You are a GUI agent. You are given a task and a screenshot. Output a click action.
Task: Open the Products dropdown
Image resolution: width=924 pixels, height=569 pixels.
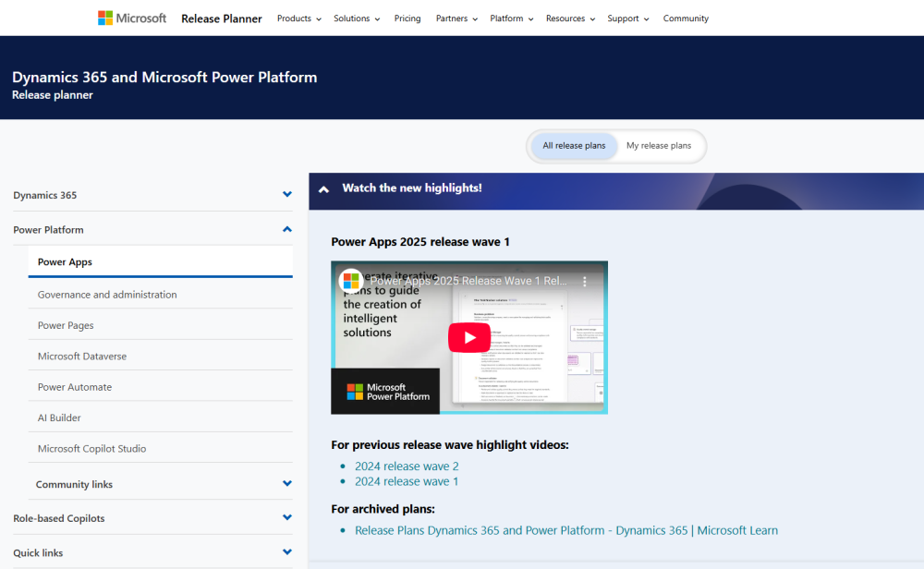point(298,18)
